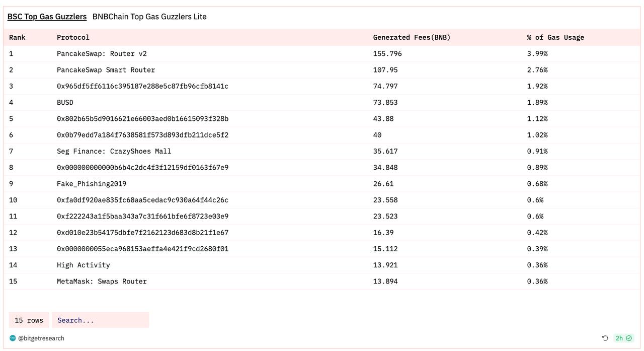644x351 pixels.
Task: Sort by Generated Fees(BNB) header
Action: (412, 37)
